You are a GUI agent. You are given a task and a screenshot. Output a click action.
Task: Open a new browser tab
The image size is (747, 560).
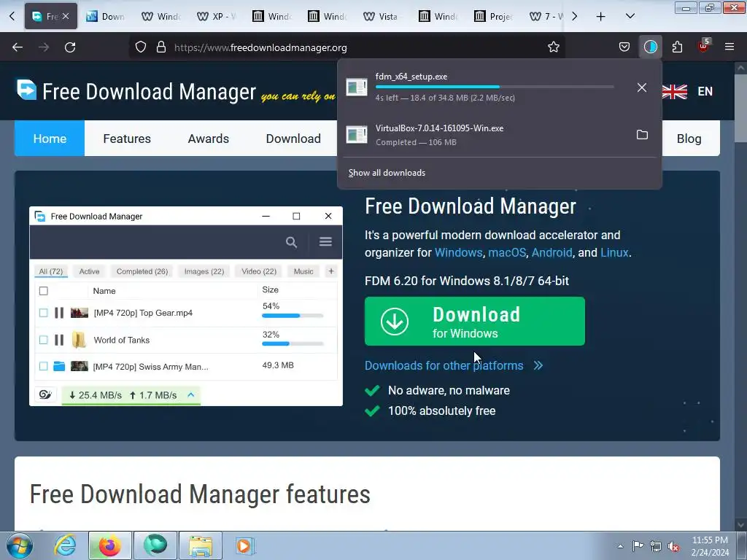point(601,17)
